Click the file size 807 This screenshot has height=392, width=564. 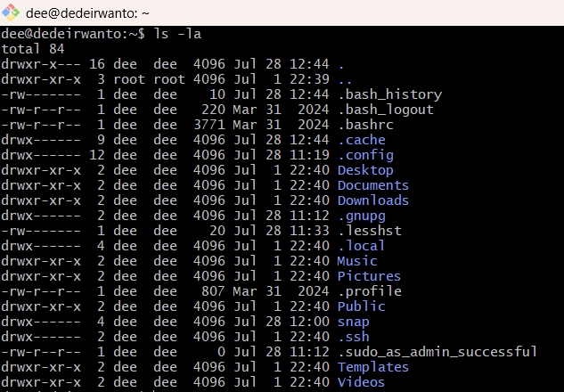point(213,291)
